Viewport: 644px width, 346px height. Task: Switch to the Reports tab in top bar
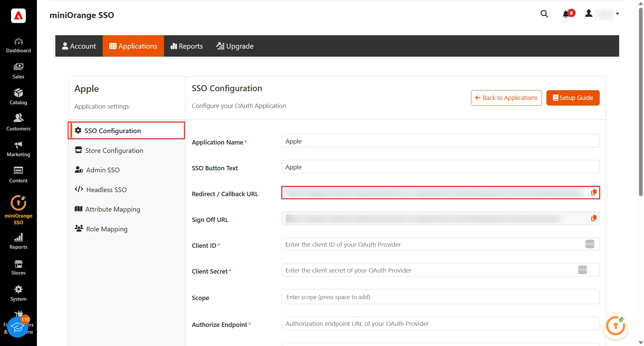(186, 46)
